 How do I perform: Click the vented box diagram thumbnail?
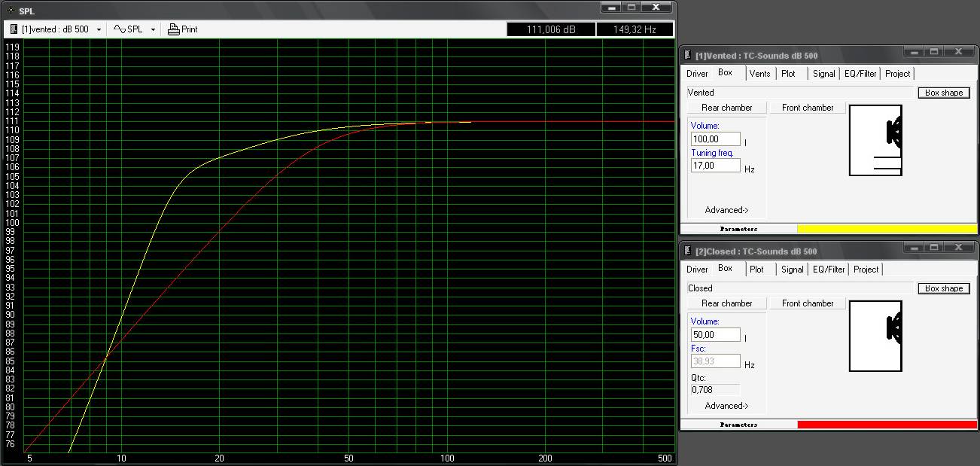coord(875,141)
